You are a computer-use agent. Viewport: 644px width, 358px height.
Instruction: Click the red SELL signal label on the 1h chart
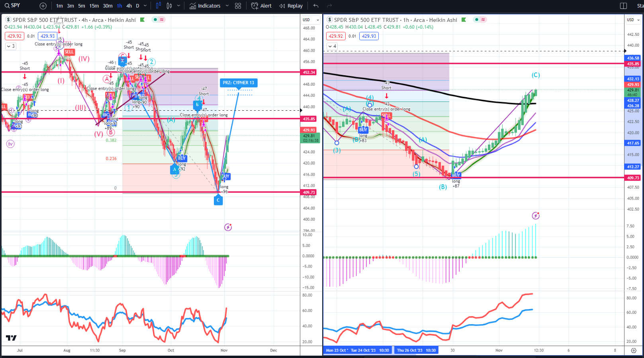386,115
